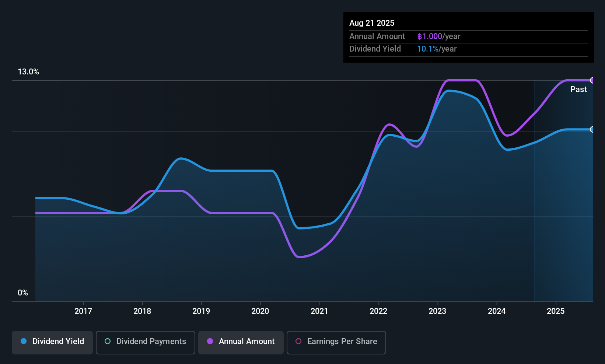Click the pink Earnings Per Share ring icon
Viewport: 605px width, 364px height.
click(298, 342)
